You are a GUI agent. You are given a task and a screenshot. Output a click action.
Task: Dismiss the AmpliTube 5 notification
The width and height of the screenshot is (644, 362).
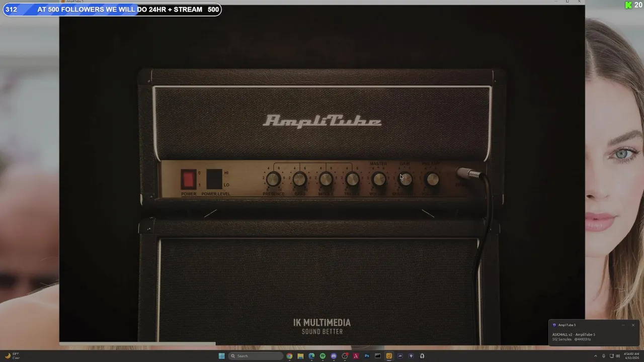(x=633, y=325)
